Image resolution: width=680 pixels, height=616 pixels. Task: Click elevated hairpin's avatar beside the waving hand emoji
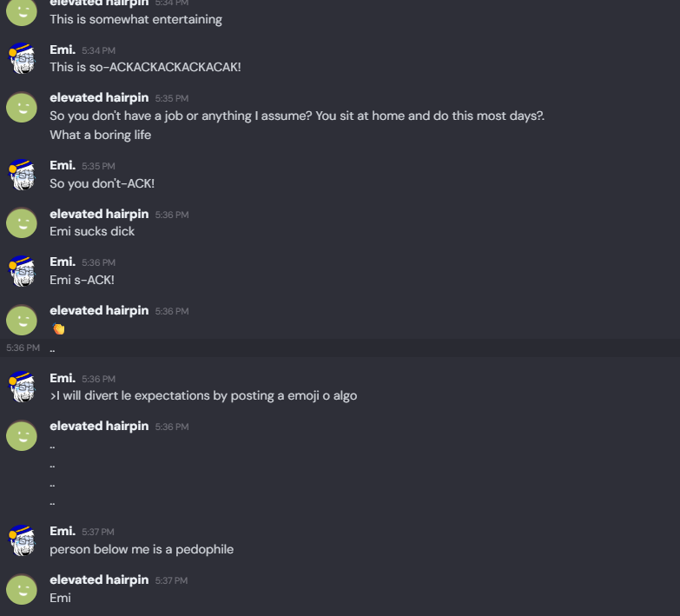22,319
